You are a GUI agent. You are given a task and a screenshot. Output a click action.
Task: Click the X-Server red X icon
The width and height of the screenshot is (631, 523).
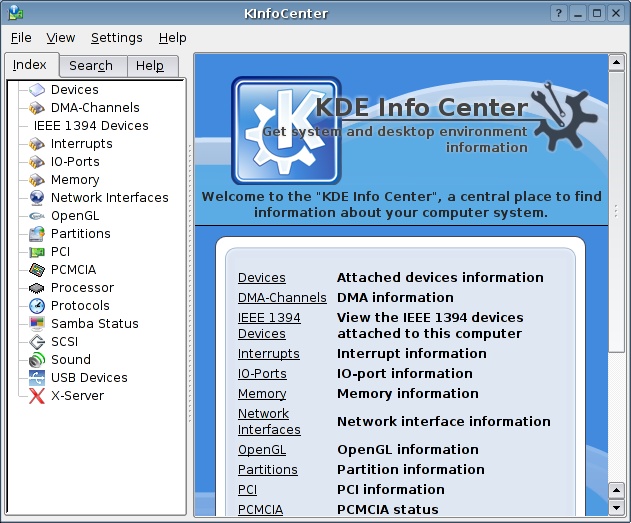coord(37,396)
